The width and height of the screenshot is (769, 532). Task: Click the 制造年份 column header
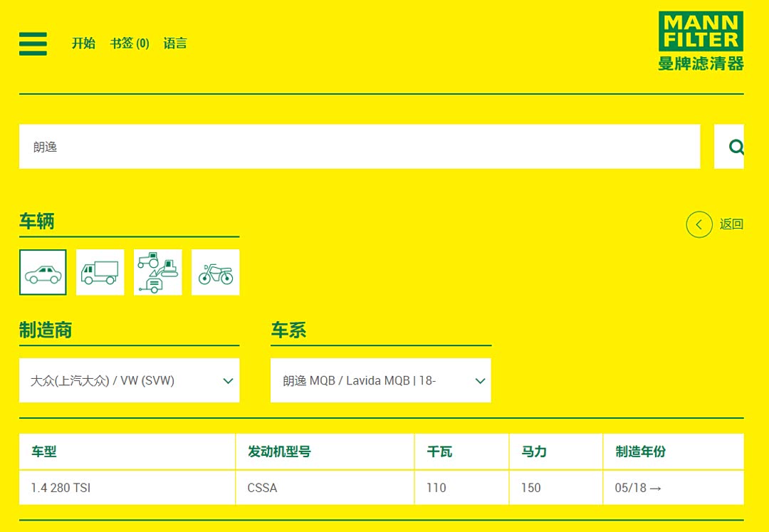[640, 452]
